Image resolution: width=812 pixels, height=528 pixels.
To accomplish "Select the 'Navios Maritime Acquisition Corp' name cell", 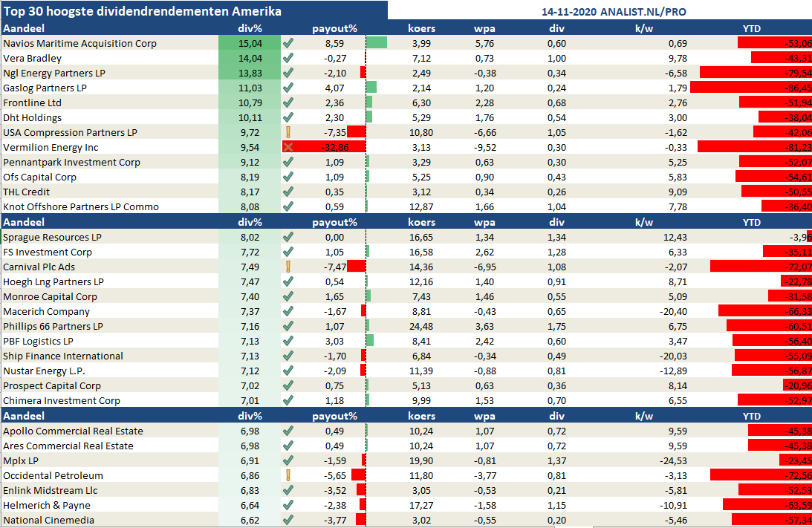I will click(x=79, y=44).
